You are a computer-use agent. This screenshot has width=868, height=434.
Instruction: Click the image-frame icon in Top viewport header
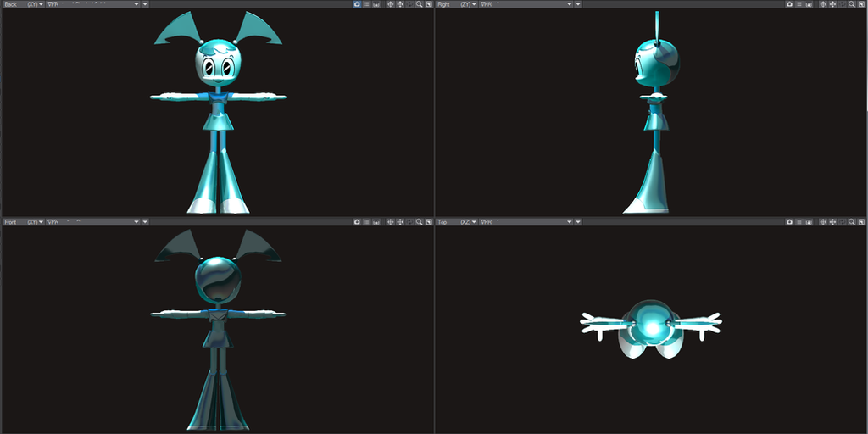coord(808,221)
